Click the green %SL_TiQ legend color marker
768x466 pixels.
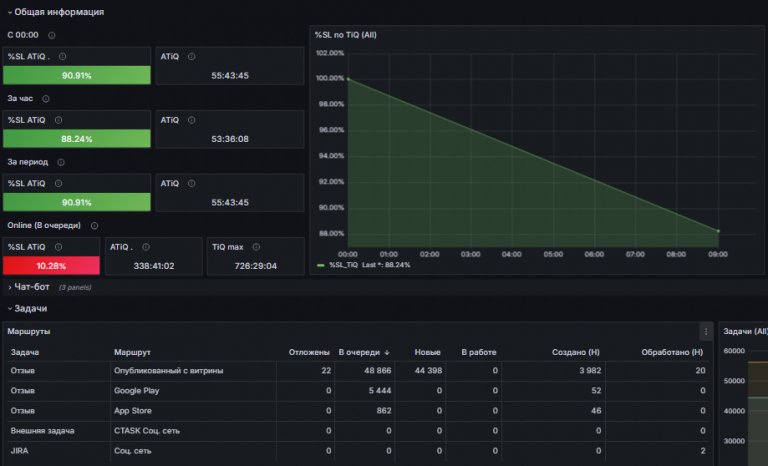point(321,265)
